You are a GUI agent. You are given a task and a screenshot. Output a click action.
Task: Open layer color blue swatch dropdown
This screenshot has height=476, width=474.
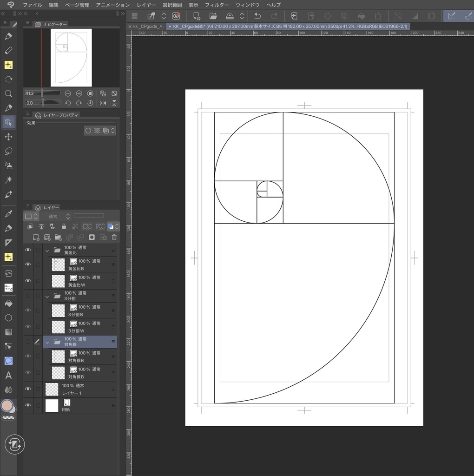[x=113, y=226]
